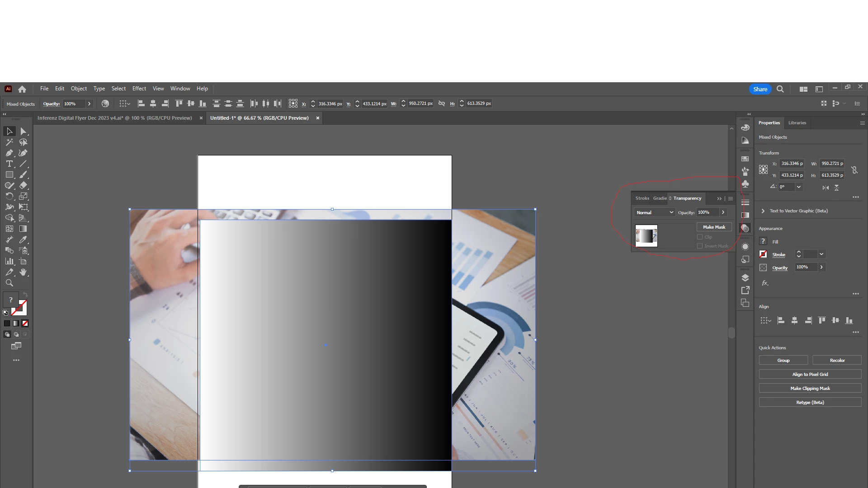Toggle constrain width and height proportions
The width and height of the screenshot is (868, 488).
tap(854, 170)
